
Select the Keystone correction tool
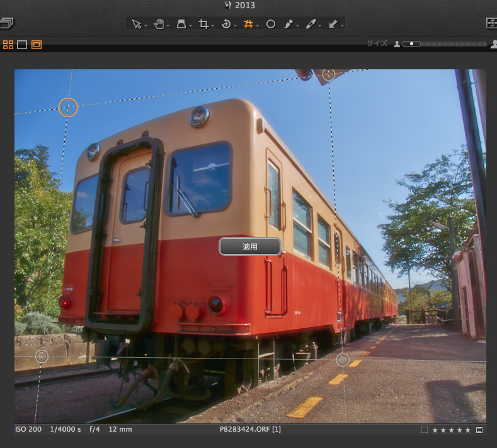click(x=248, y=24)
